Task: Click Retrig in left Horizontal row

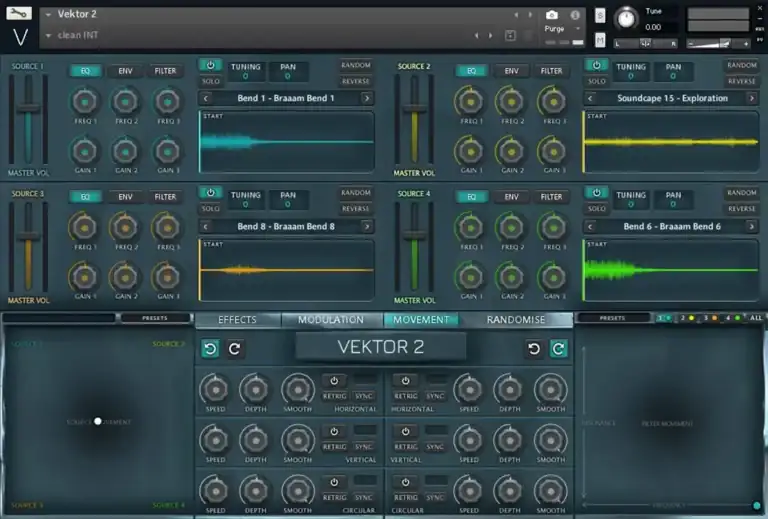Action: [335, 396]
